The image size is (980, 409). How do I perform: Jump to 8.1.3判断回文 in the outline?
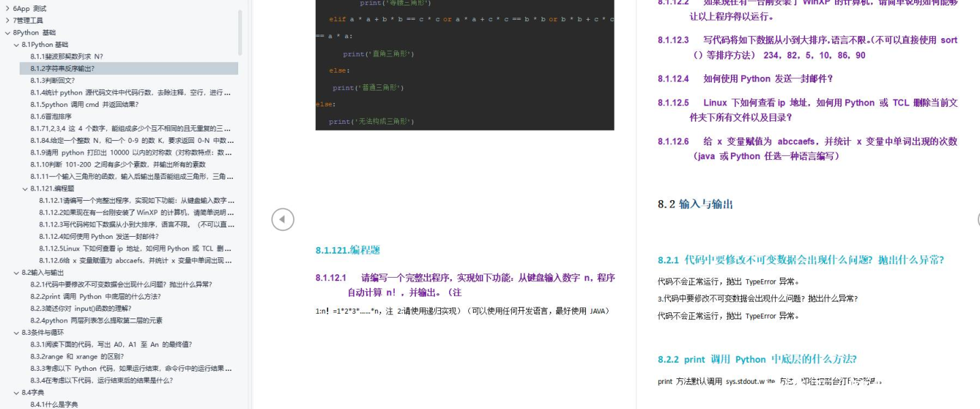point(52,80)
